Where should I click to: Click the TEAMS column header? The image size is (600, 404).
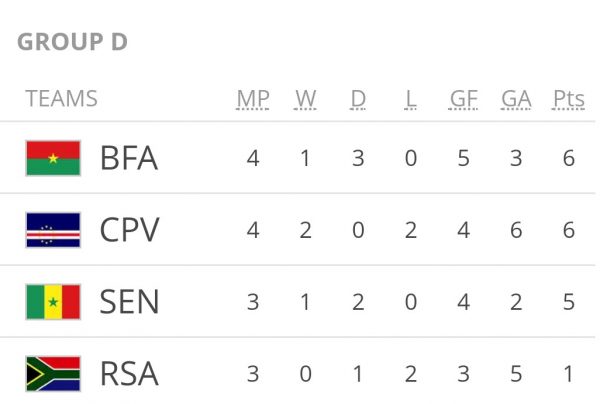tap(62, 99)
